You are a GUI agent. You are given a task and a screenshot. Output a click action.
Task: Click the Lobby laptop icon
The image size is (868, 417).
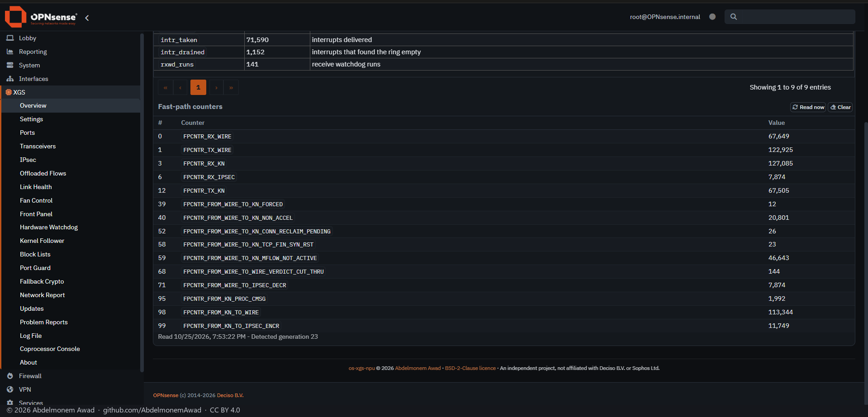click(10, 38)
